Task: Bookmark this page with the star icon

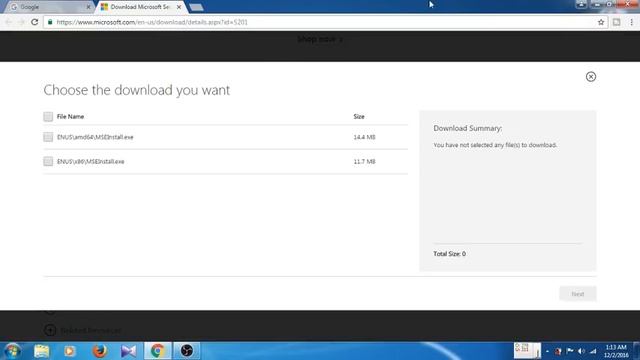Action: (601, 22)
